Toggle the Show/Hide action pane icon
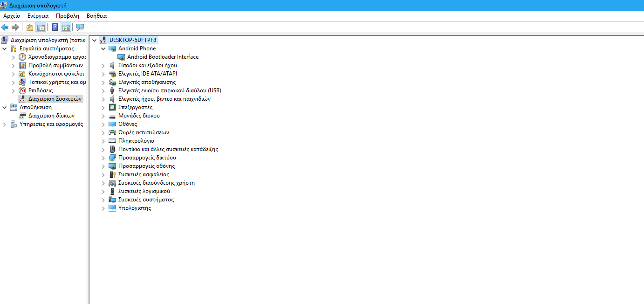The width and height of the screenshot is (644, 304). coord(66,27)
